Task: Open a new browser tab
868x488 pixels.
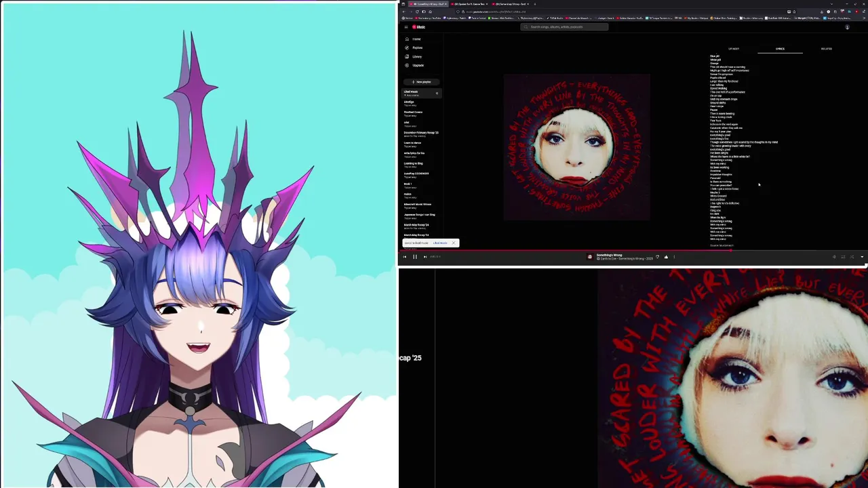Action: 535,3
